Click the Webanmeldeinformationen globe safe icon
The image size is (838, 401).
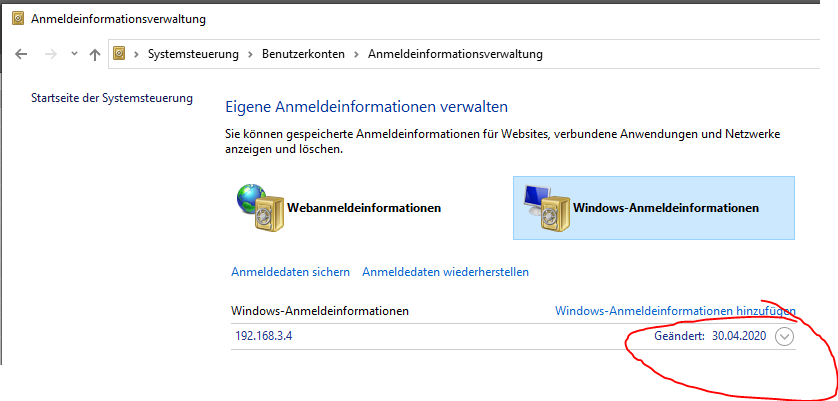click(x=260, y=207)
